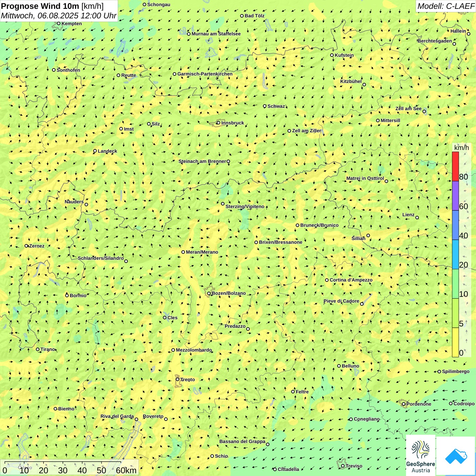Click the Nauders label
476x476 pixels.
click(x=74, y=202)
